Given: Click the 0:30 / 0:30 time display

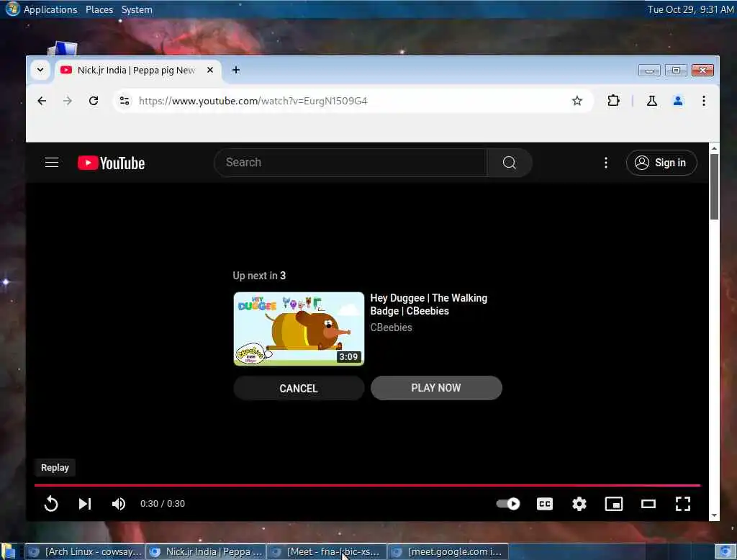Looking at the screenshot, I should [x=163, y=504].
